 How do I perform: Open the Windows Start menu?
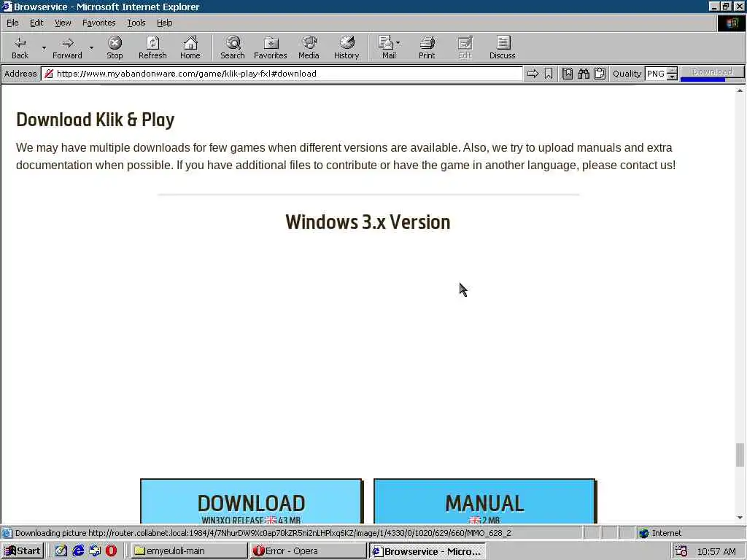point(23,551)
